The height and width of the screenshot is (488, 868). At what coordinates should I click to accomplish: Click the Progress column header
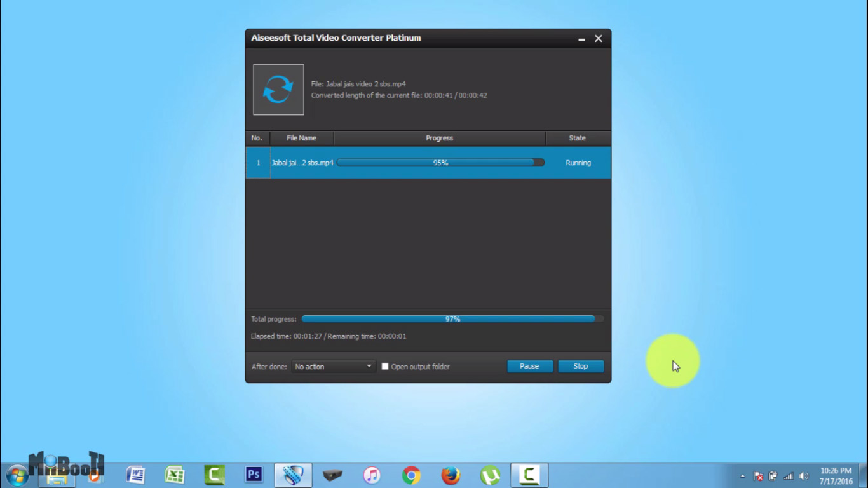[440, 138]
